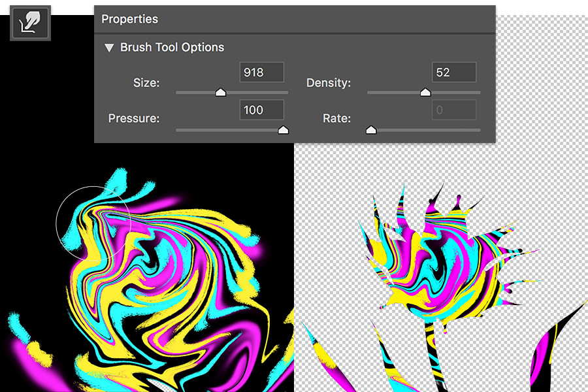Click the Pressure: label

coord(134,118)
